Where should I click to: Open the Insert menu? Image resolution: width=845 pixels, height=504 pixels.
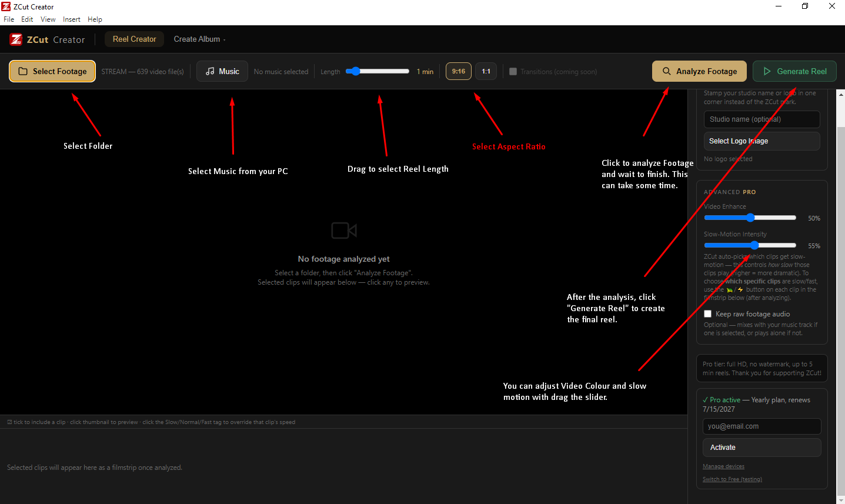pyautogui.click(x=72, y=19)
